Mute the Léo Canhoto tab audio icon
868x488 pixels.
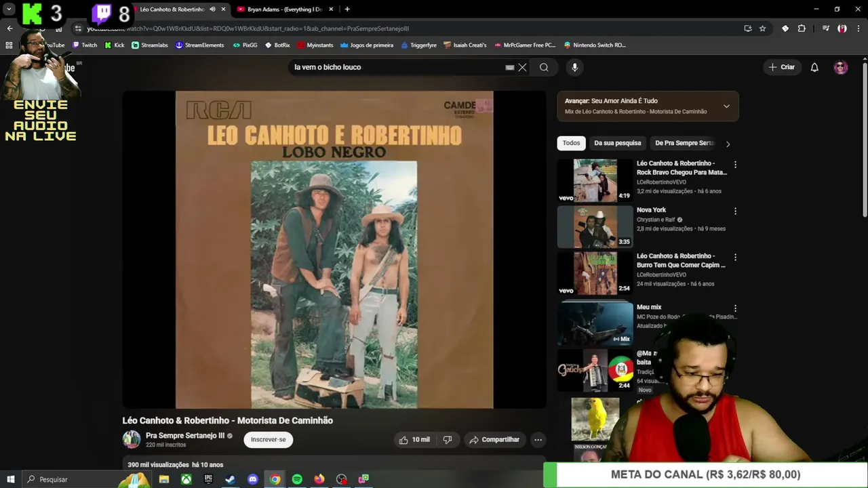point(212,9)
